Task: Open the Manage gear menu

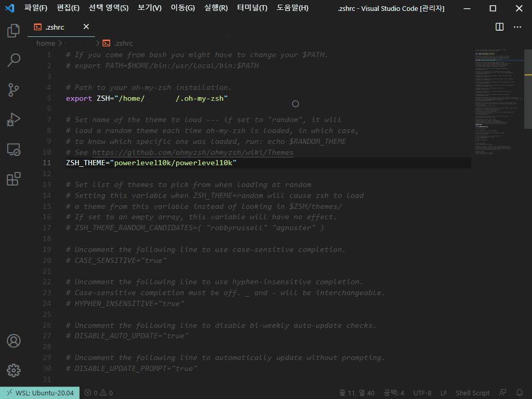Action: point(14,370)
